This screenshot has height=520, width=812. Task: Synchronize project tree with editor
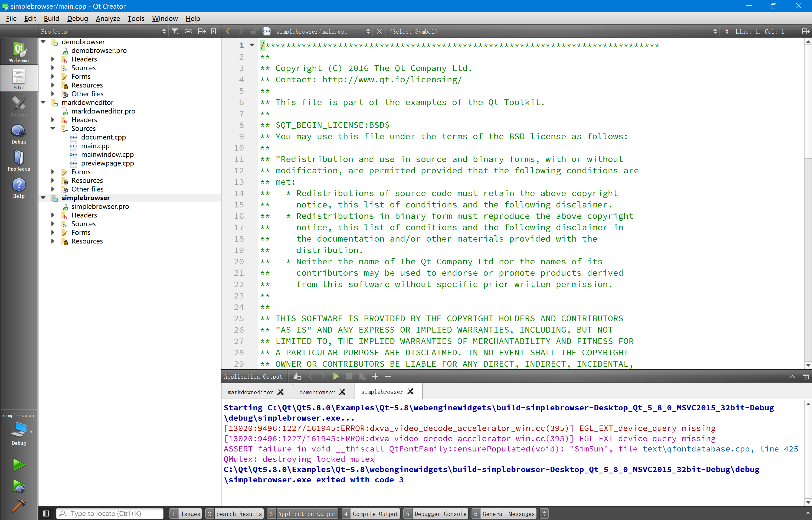pyautogui.click(x=188, y=31)
